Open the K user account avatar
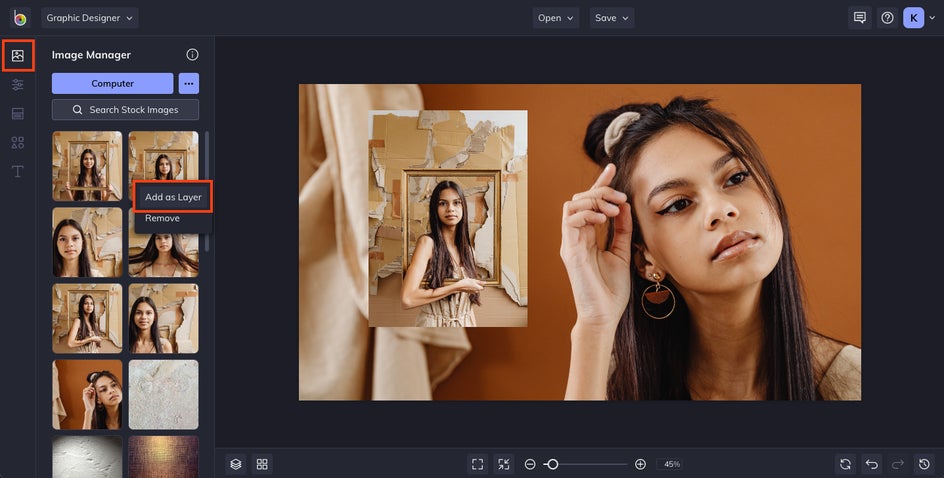The width and height of the screenshot is (944, 478). click(x=913, y=18)
